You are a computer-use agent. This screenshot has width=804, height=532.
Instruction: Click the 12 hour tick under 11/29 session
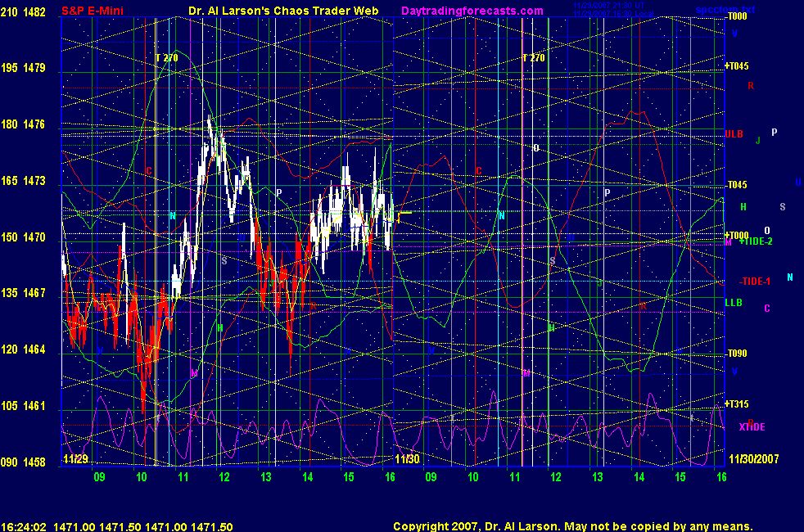(x=224, y=477)
